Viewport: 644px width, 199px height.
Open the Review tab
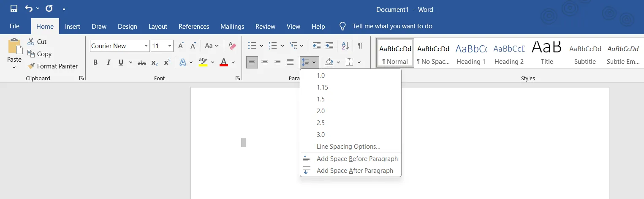tap(266, 26)
